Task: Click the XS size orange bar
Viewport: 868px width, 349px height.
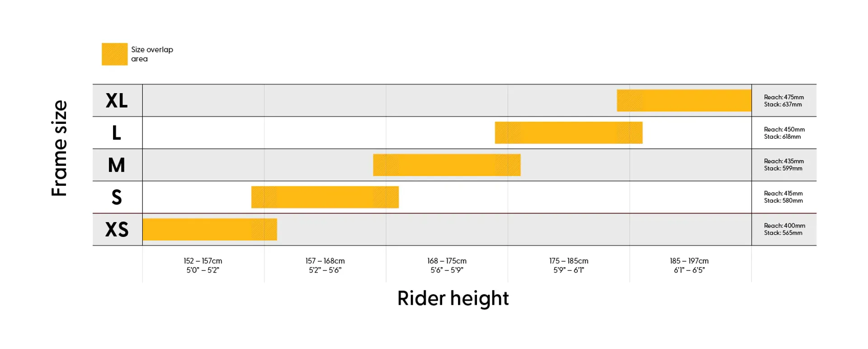Action: [210, 230]
